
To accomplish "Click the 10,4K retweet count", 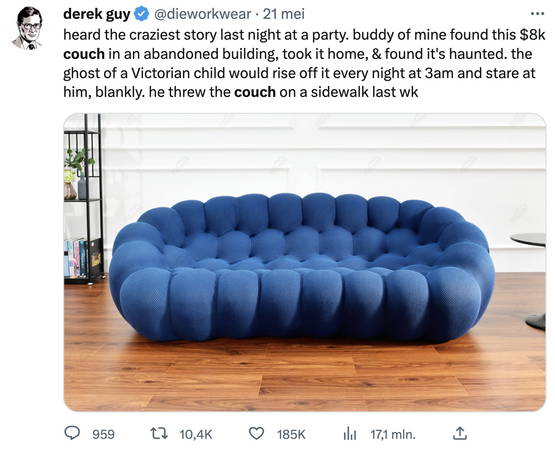I will [196, 434].
